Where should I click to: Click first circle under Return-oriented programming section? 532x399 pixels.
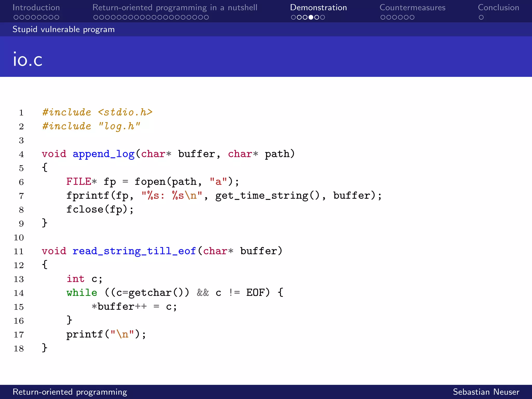tap(96, 17)
